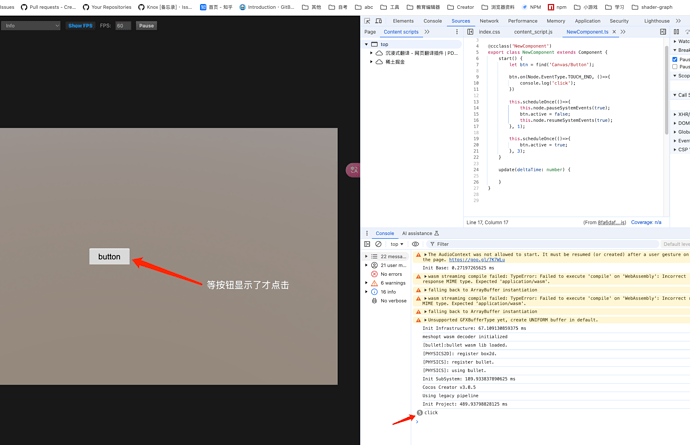690x445 pixels.
Task: Click the translation extension floating icon
Action: click(353, 170)
